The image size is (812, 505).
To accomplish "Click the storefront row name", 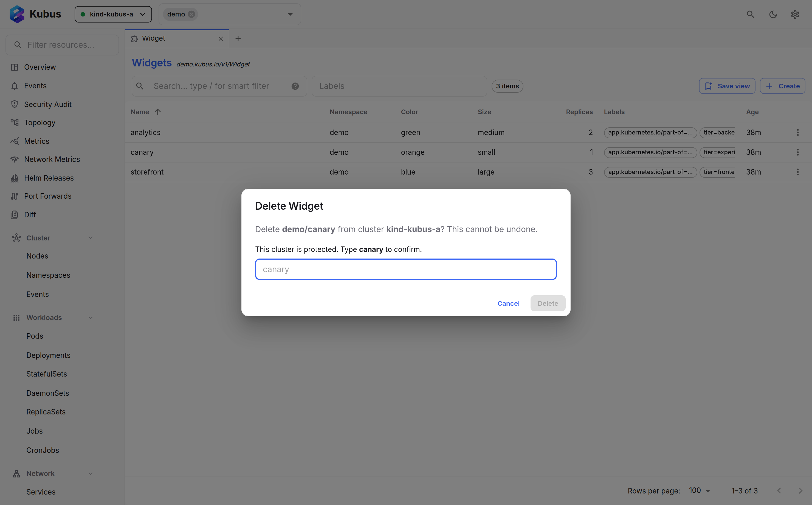I will (147, 172).
